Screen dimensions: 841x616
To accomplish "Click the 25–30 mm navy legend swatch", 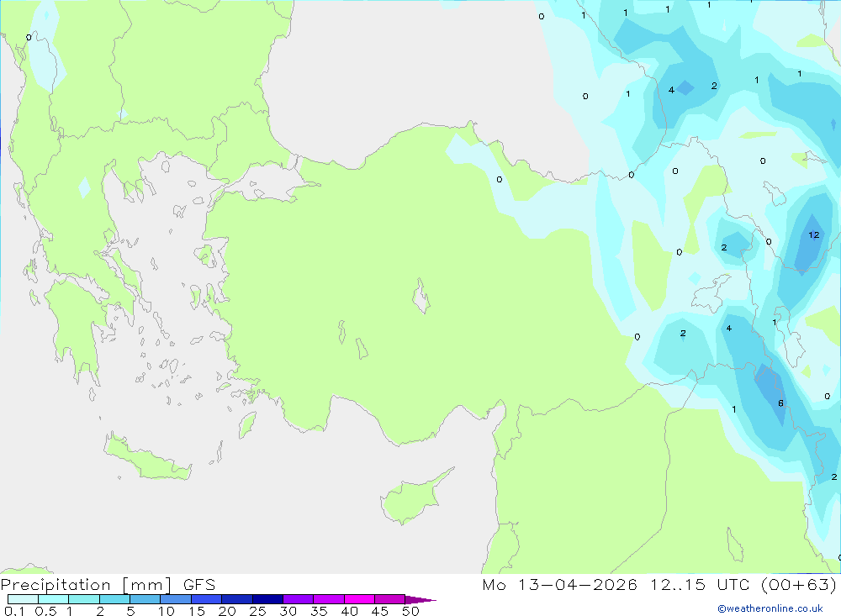I will 267,599.
